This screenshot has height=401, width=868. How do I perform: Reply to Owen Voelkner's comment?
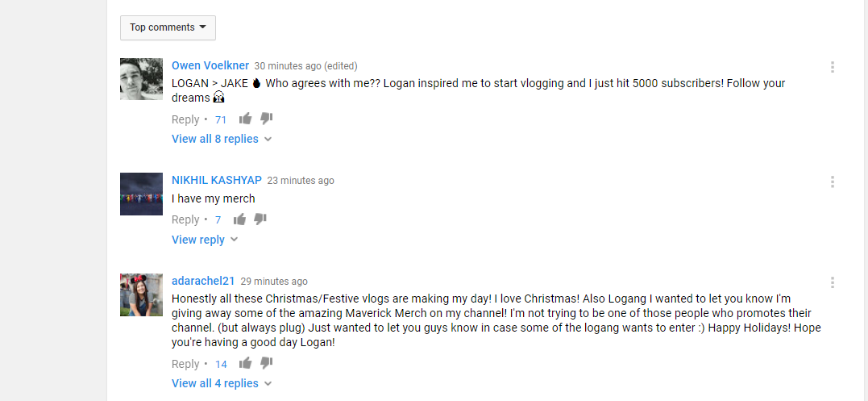pos(185,119)
